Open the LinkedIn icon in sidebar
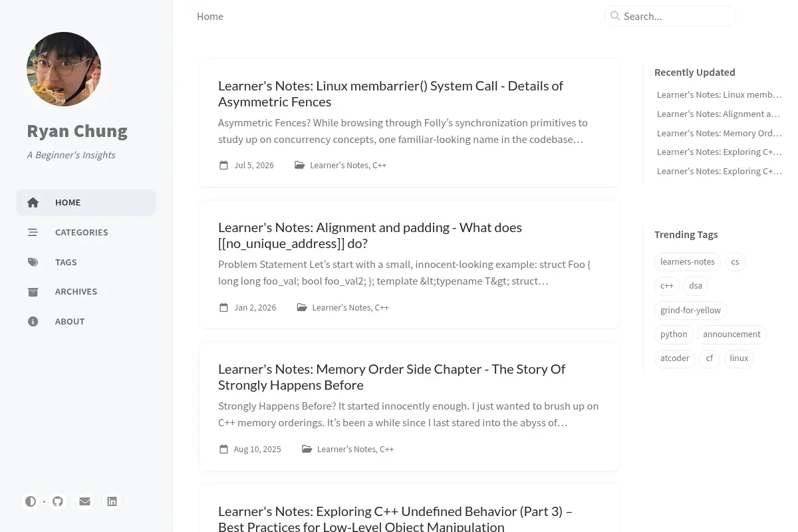Viewport: 798px width, 532px height. [x=112, y=501]
